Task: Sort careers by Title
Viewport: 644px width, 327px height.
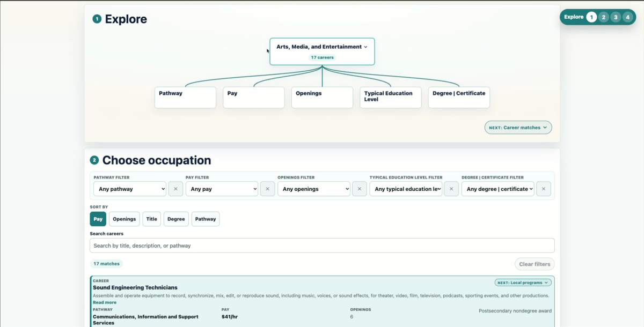Action: pos(152,219)
